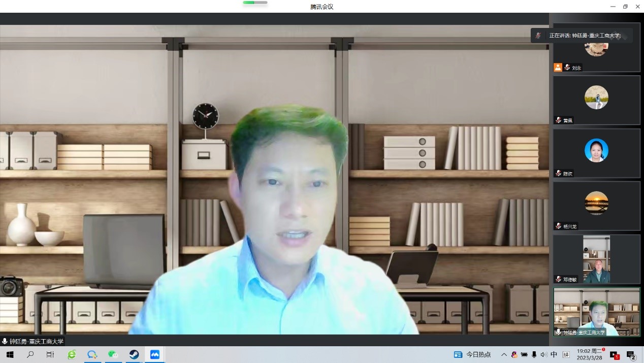Click the volume speaker icon in tray
The width and height of the screenshot is (644, 363).
tap(544, 355)
